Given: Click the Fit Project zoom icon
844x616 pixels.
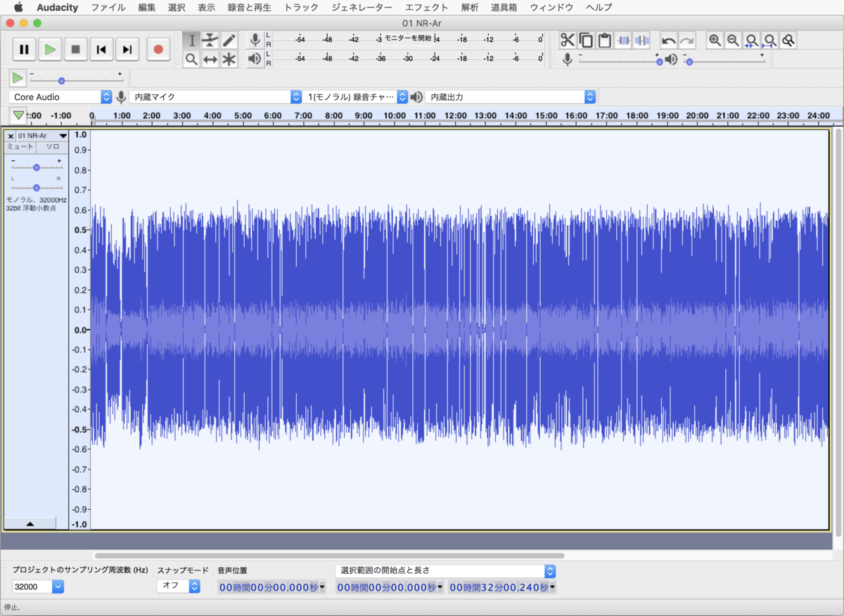Looking at the screenshot, I should coord(770,41).
